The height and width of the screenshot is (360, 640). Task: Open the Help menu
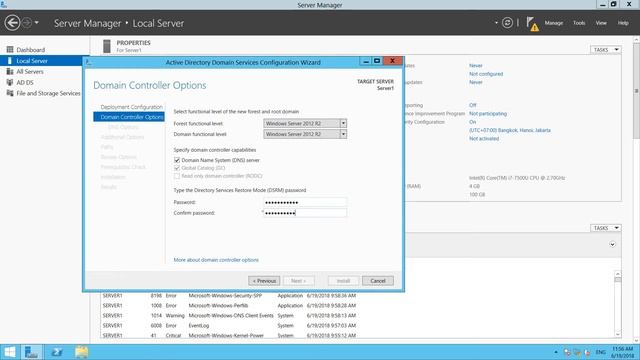[623, 23]
